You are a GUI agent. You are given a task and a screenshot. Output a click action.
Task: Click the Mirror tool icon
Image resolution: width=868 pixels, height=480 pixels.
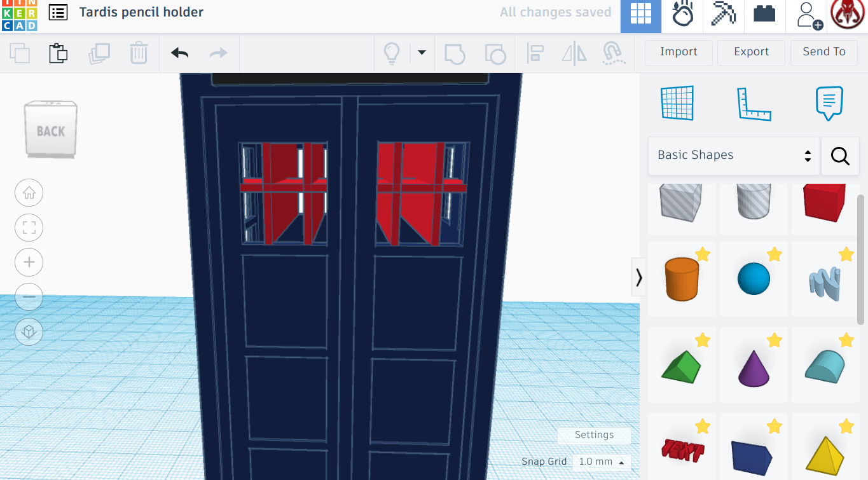tap(574, 53)
